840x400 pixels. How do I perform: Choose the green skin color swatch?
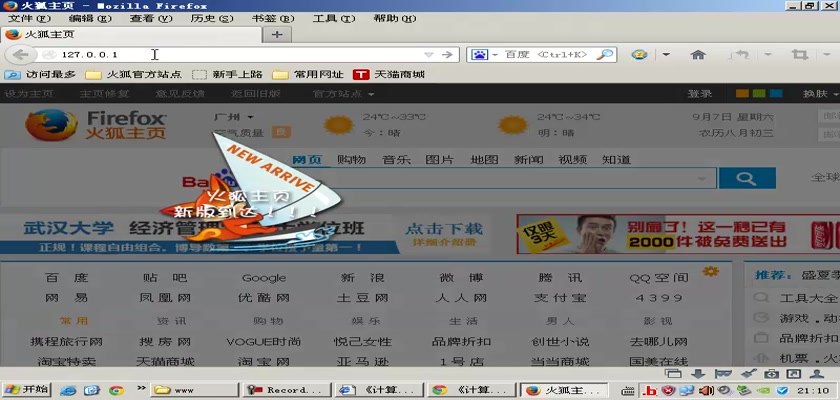coord(759,94)
